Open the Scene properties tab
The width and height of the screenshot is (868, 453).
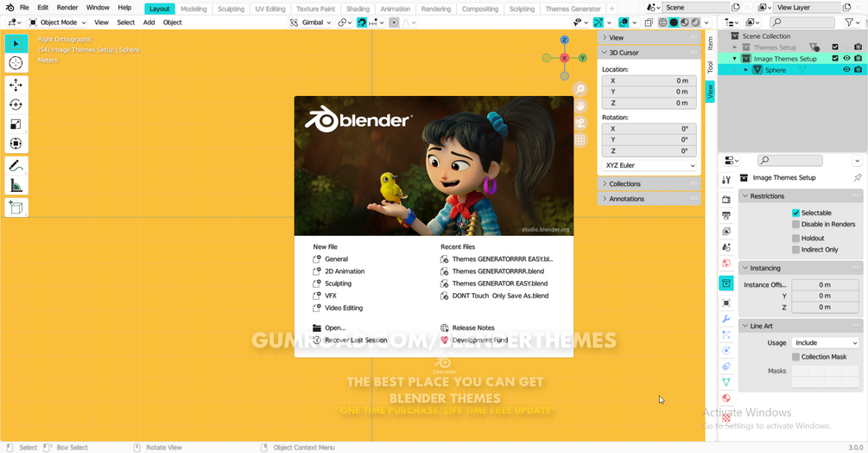(x=726, y=247)
